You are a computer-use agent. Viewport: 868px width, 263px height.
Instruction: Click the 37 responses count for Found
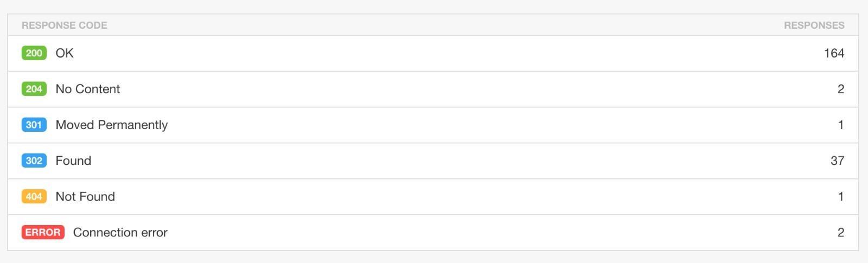pyautogui.click(x=837, y=161)
